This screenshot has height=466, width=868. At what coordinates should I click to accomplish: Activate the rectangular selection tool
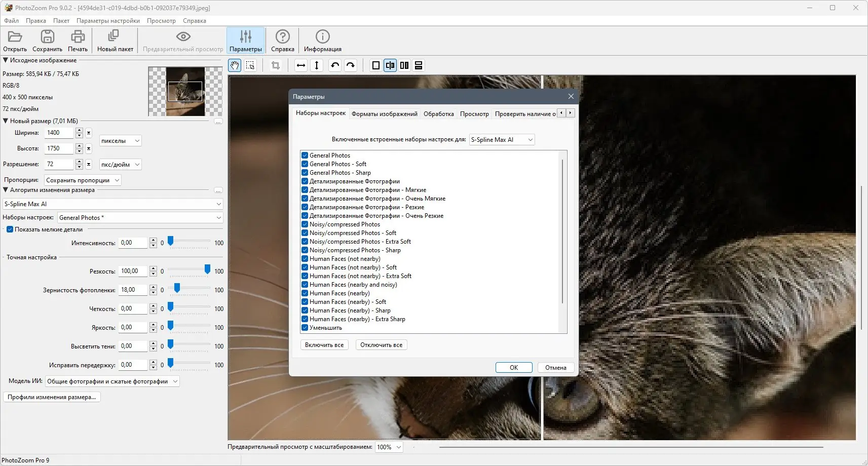(x=250, y=65)
